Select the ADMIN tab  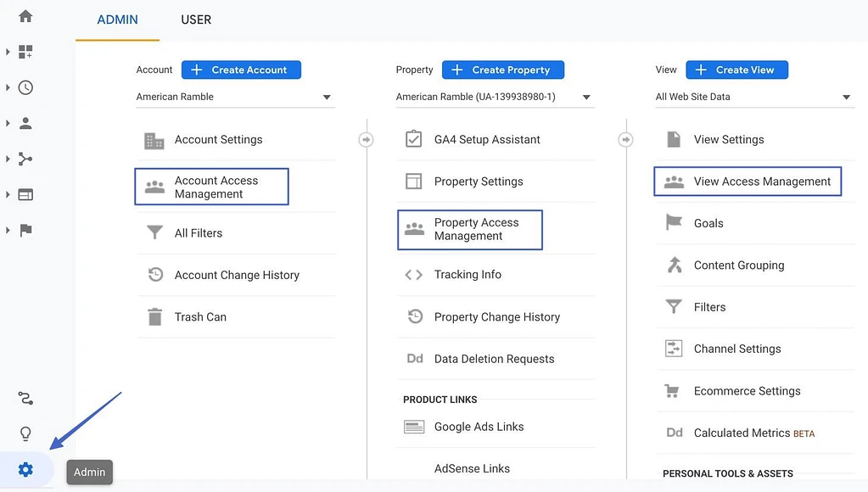[117, 20]
